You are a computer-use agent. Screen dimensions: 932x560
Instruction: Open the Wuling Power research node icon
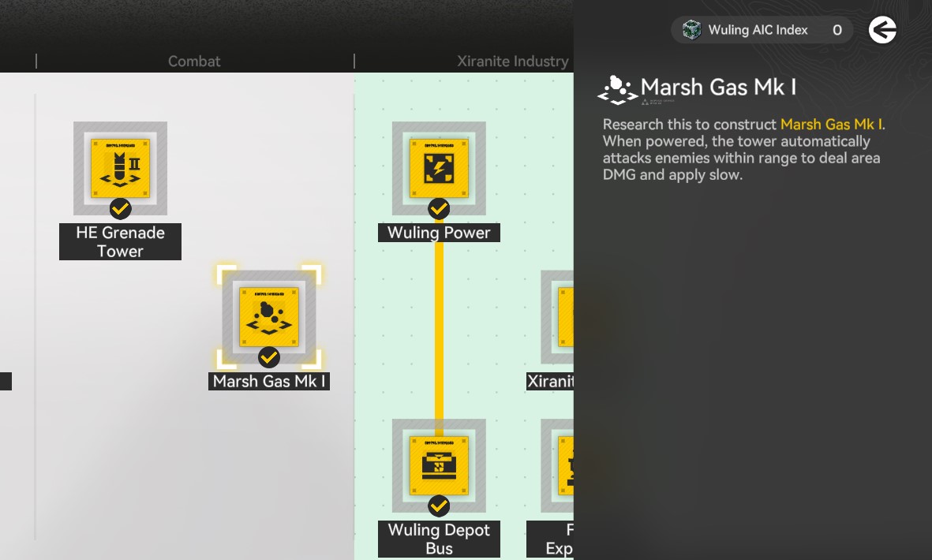click(x=439, y=167)
